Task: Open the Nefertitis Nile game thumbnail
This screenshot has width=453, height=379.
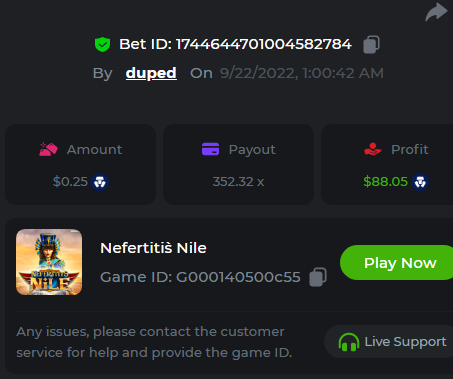Action: coord(49,262)
